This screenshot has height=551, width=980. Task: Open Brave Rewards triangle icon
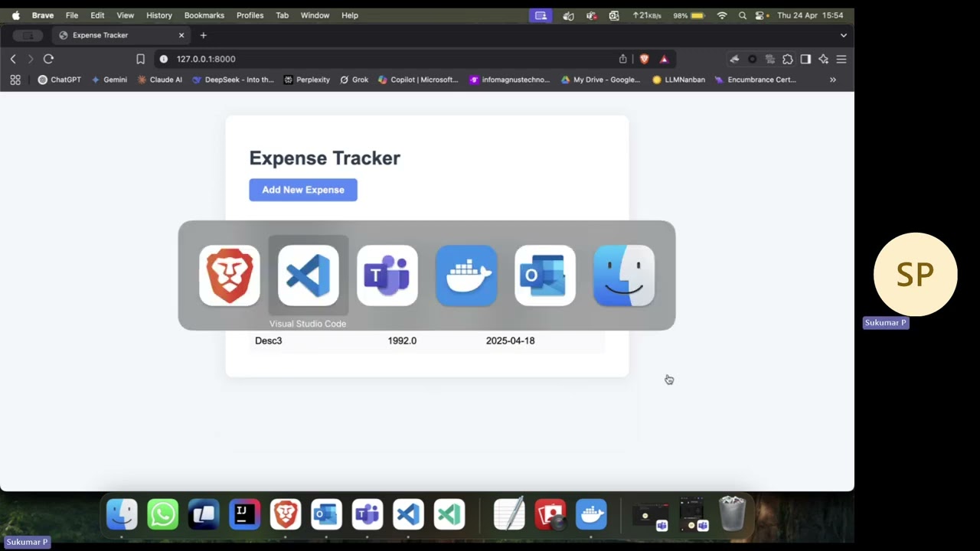pos(664,59)
